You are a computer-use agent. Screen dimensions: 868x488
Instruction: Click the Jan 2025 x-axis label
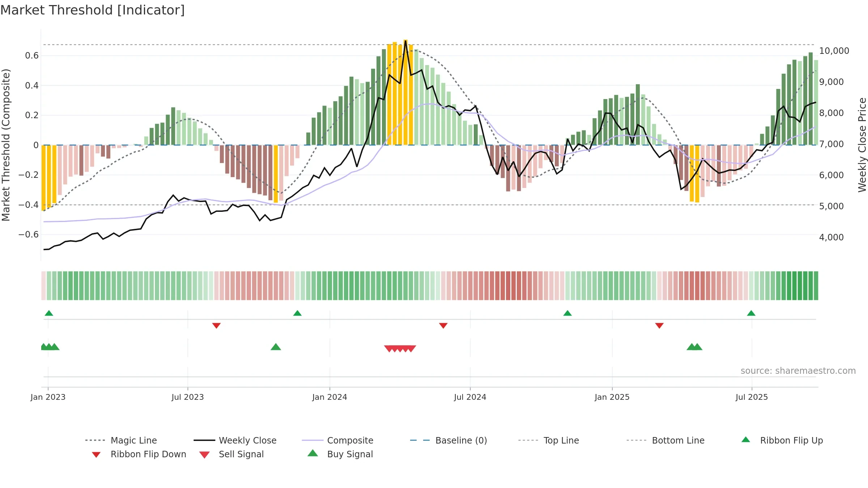point(612,397)
